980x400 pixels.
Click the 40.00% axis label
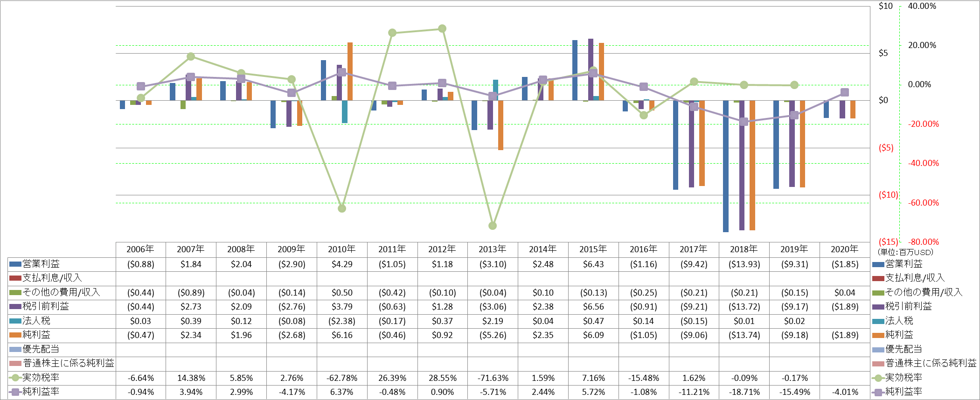922,6
